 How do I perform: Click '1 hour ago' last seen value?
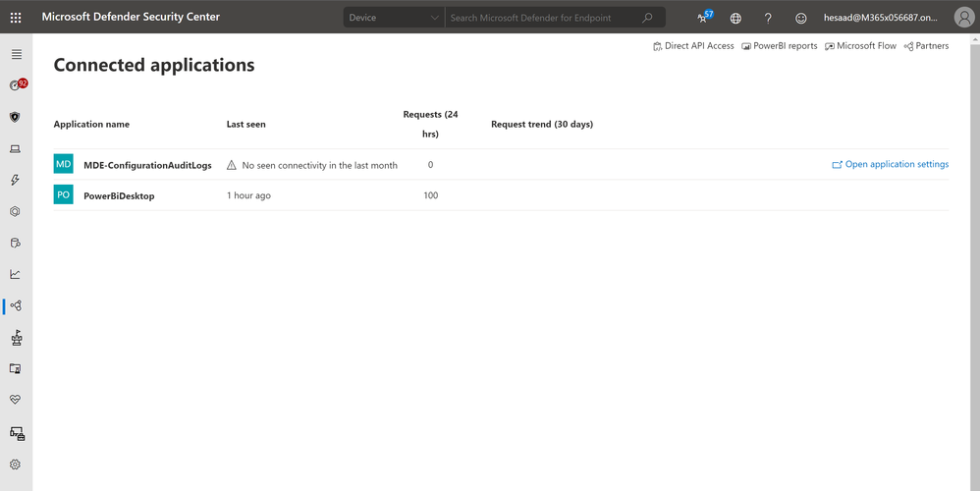click(x=248, y=195)
